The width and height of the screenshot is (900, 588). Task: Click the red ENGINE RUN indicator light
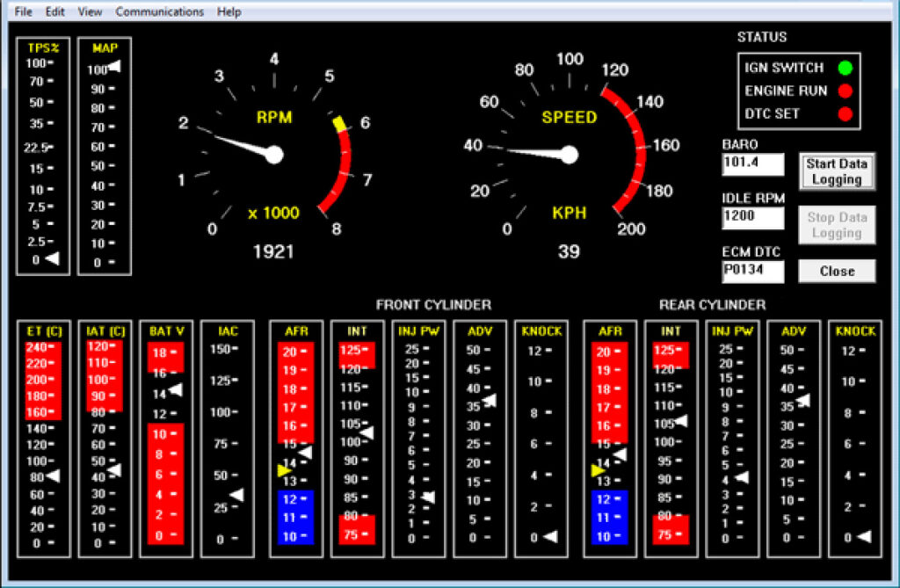click(x=846, y=91)
